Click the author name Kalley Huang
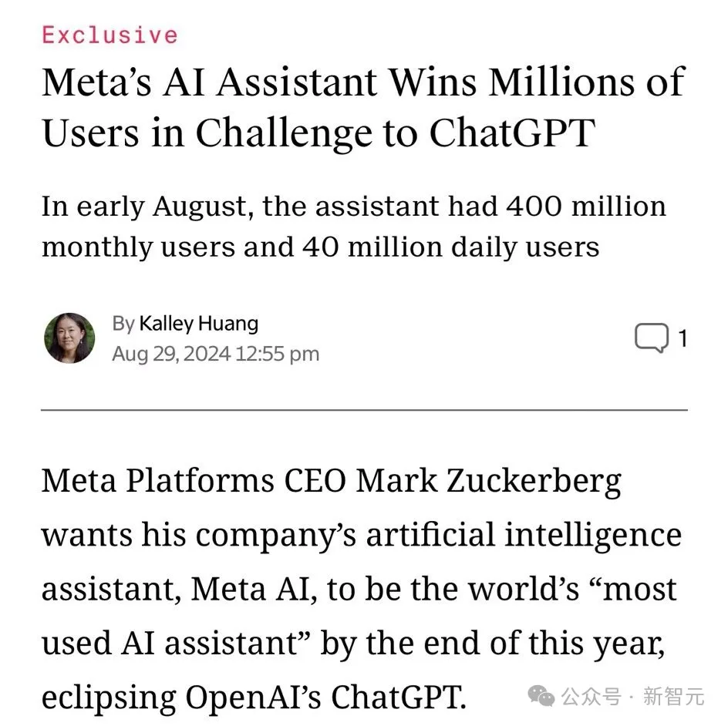Viewport: 728px width, 726px height. point(198,323)
